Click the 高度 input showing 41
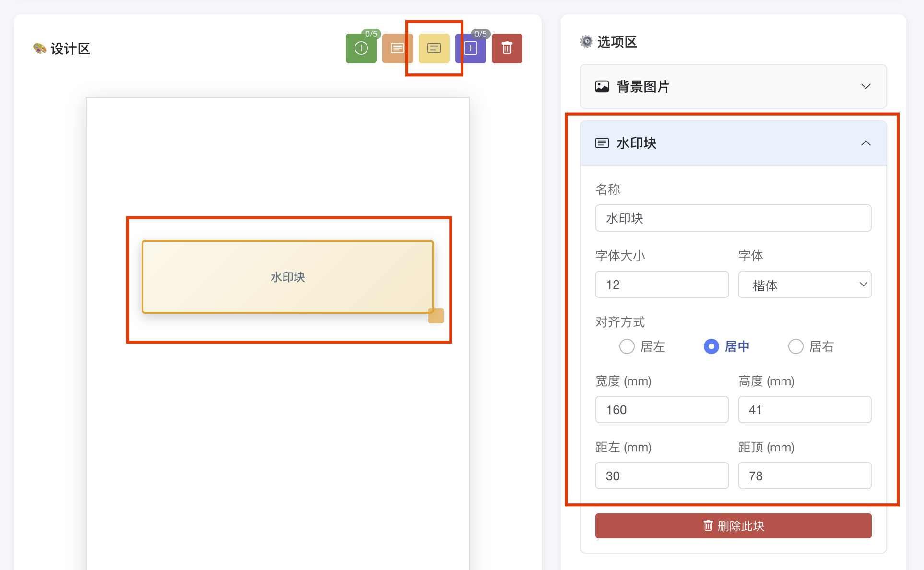This screenshot has width=924, height=570. (805, 410)
